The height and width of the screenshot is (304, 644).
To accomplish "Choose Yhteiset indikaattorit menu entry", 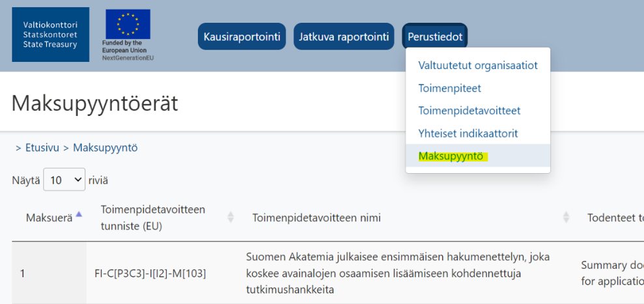I will click(468, 133).
